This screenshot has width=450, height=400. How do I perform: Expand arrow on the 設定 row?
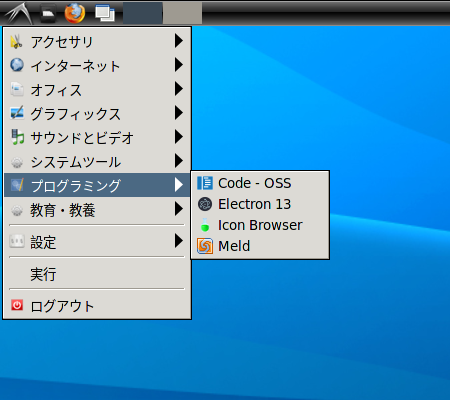pos(179,240)
